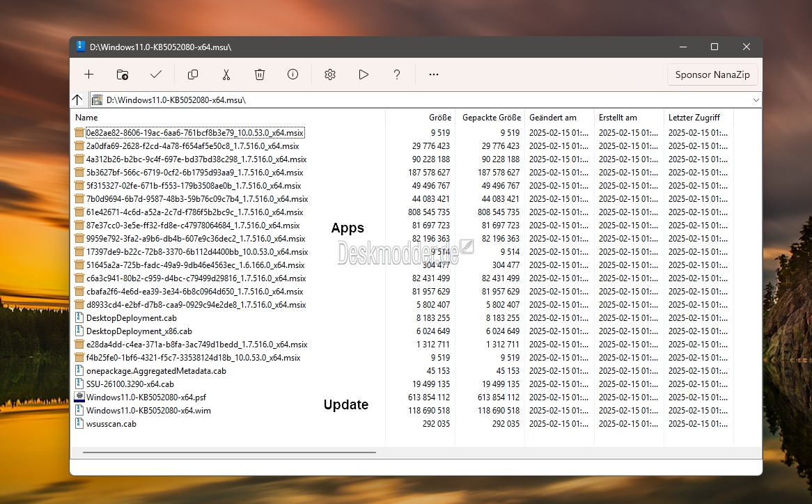Select 4a312b26-b2bc-9c4f msix file name

196,159
